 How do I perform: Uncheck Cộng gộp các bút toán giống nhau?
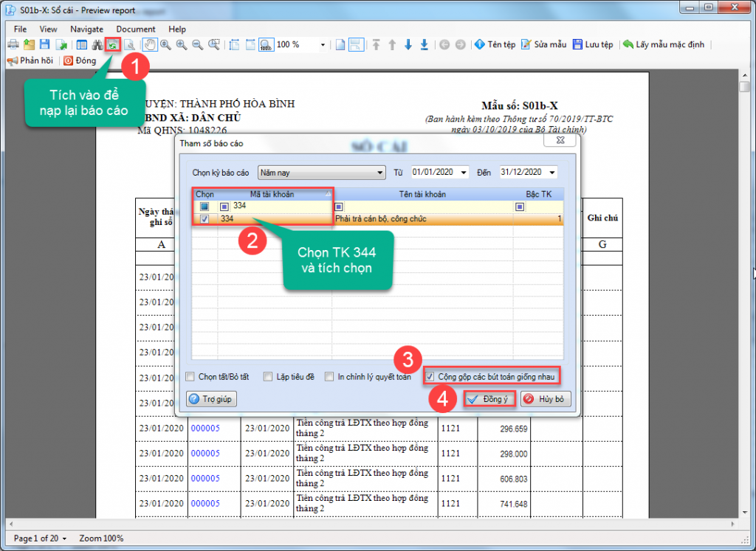pos(431,376)
